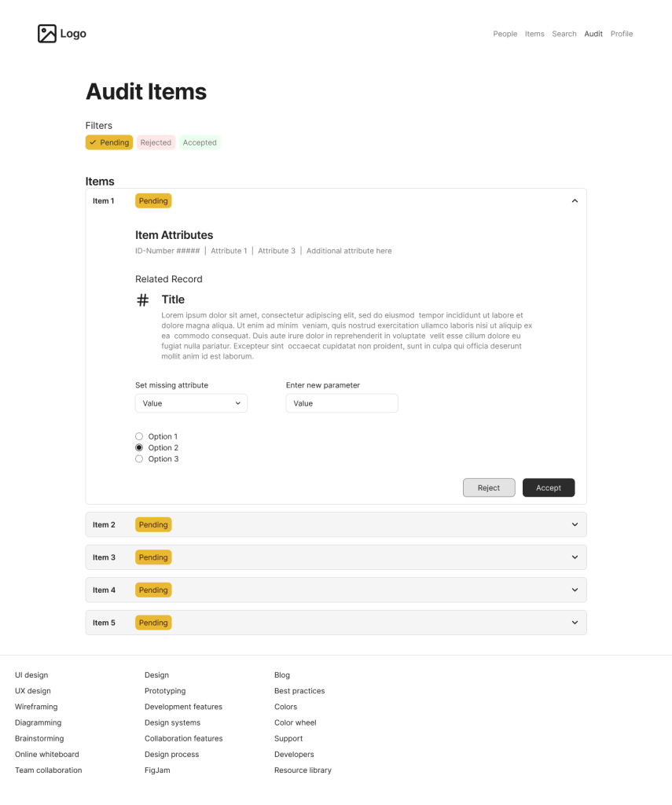672x805 pixels.
Task: Click the Logo image icon
Action: click(47, 33)
